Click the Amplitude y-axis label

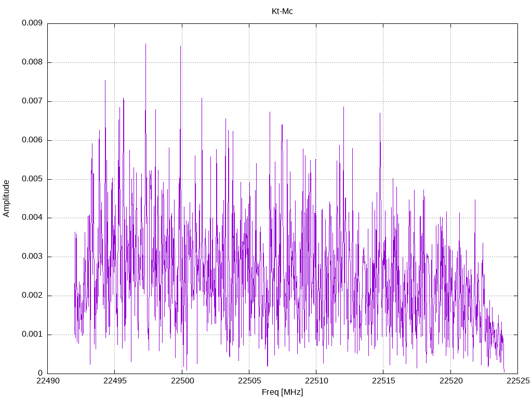[6, 198]
